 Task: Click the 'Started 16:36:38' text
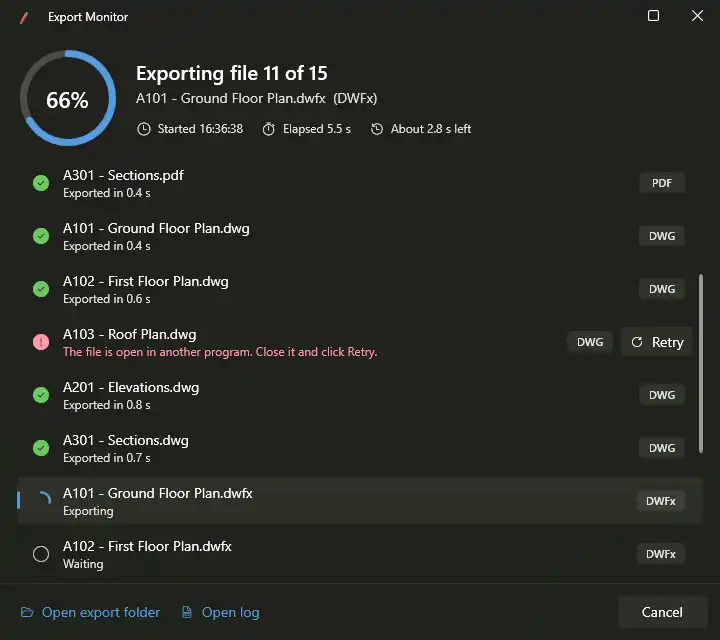pyautogui.click(x=200, y=129)
